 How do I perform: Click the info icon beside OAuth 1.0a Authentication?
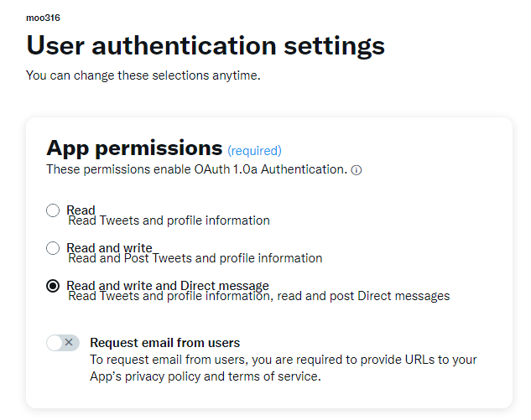(356, 170)
